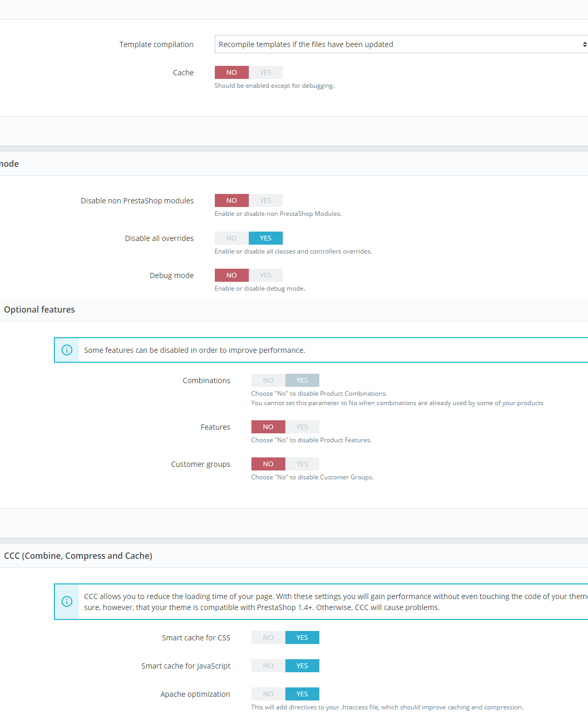
Task: Turn off Smart cache for JavaScript
Action: (x=268, y=666)
